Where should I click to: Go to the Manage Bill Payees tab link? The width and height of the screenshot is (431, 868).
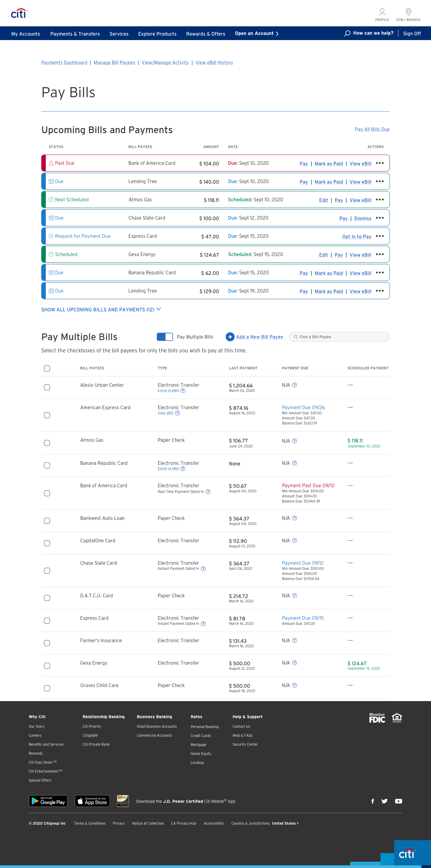(x=114, y=63)
